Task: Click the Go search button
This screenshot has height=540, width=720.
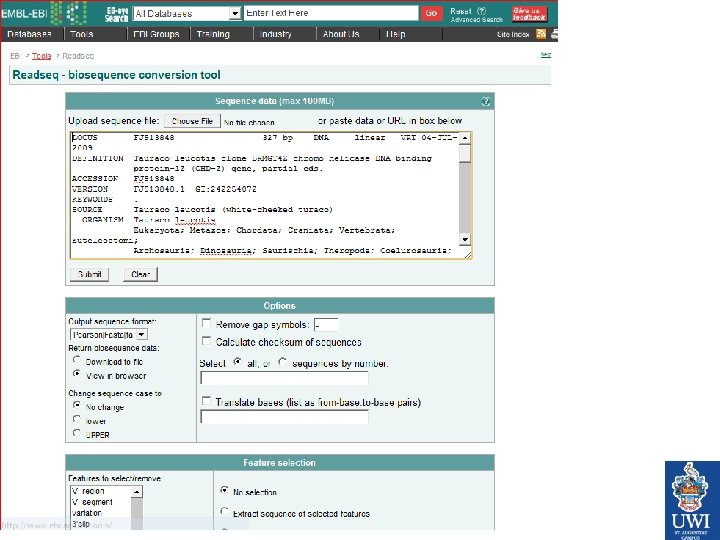Action: (x=431, y=13)
